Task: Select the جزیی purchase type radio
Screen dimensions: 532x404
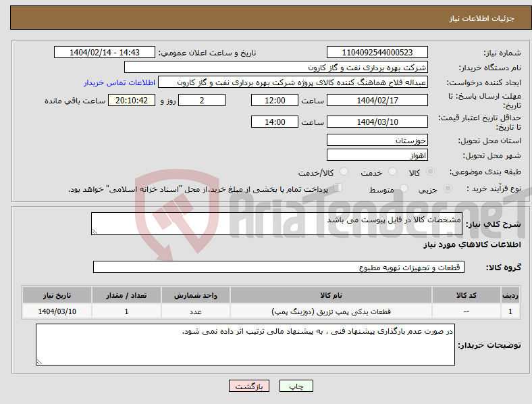Action: (448, 188)
